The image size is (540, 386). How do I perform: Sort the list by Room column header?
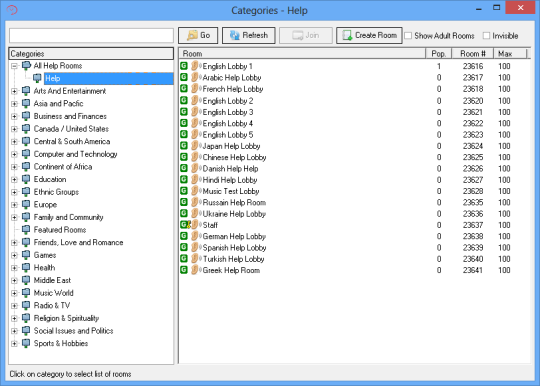click(x=302, y=53)
